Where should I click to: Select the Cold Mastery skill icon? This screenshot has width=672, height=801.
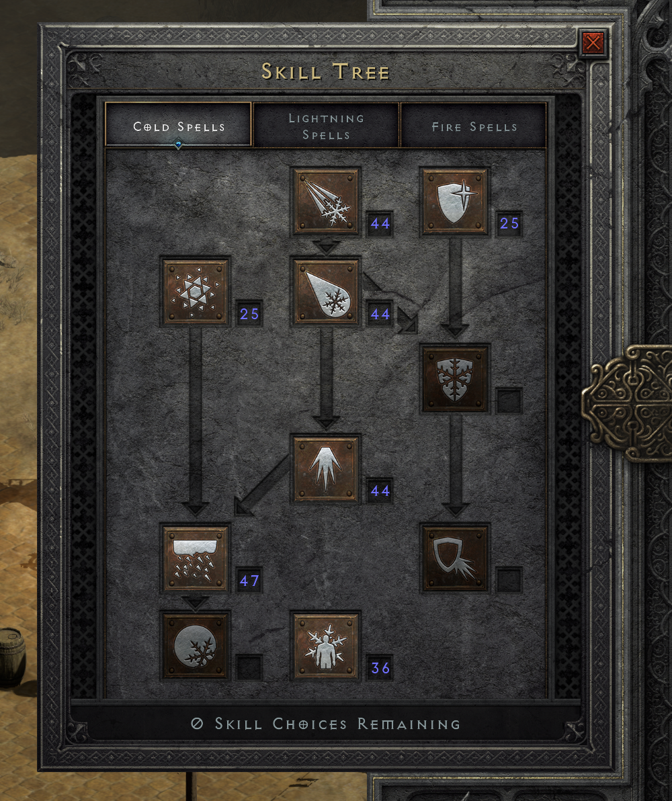(326, 646)
